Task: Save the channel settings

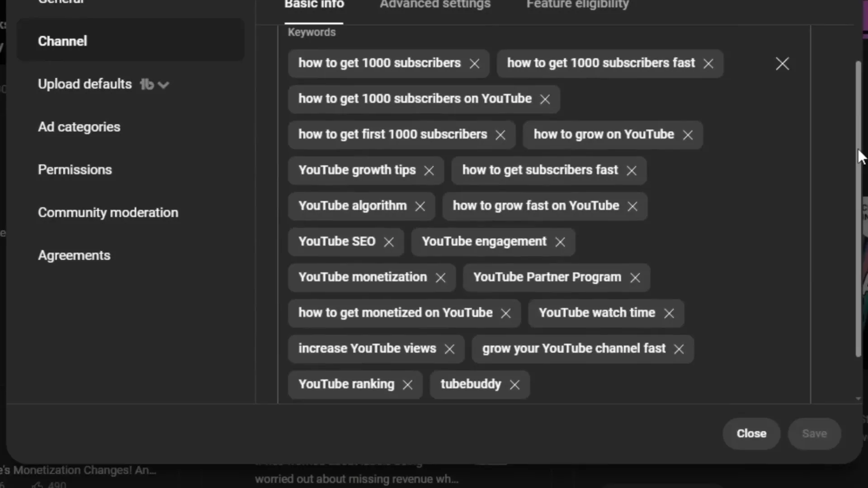Action: 814,433
